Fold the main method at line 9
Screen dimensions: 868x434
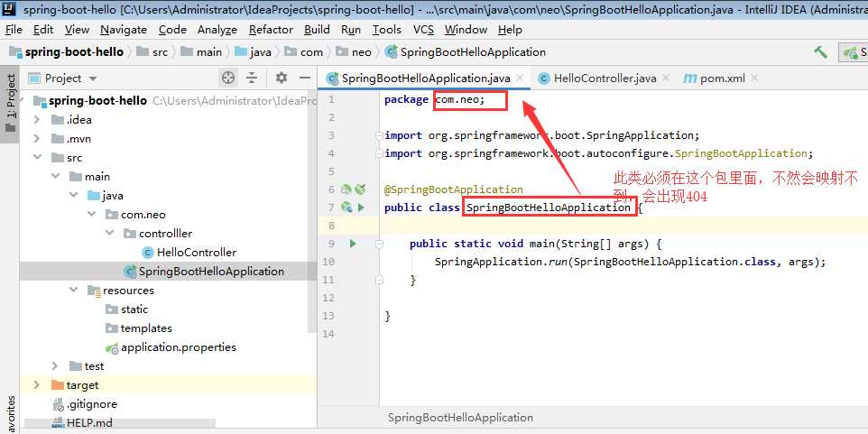click(x=379, y=244)
